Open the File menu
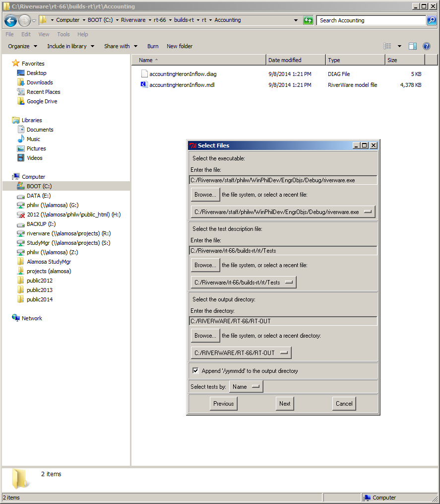 9,34
